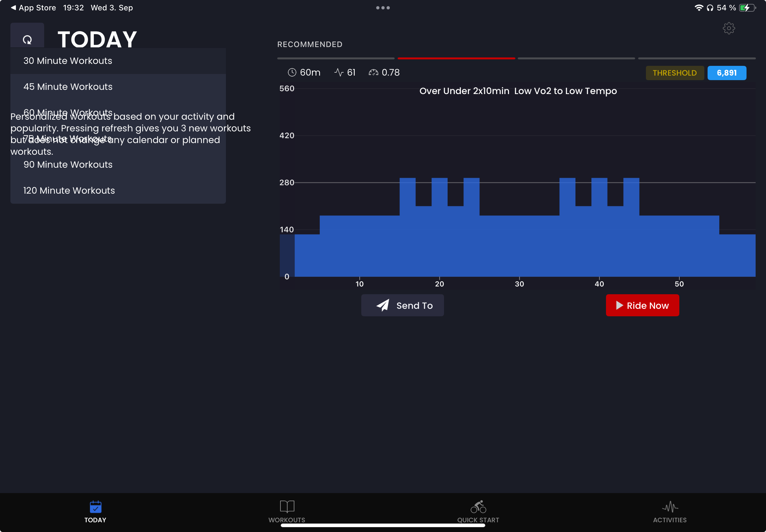Tap the battery charging icon
This screenshot has width=766, height=532.
[747, 8]
